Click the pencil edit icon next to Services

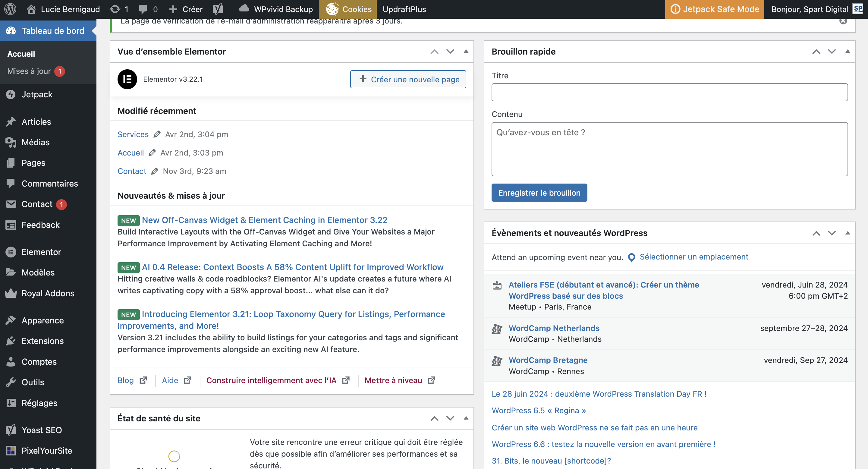point(157,134)
